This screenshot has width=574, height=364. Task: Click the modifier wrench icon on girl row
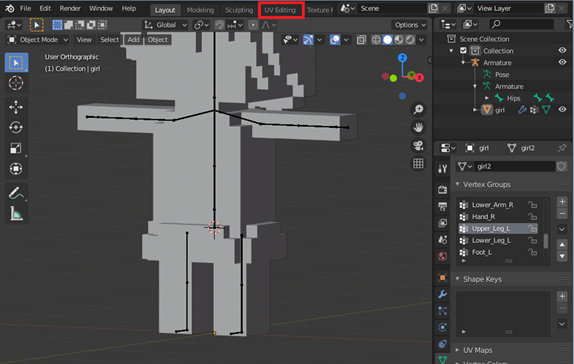522,109
